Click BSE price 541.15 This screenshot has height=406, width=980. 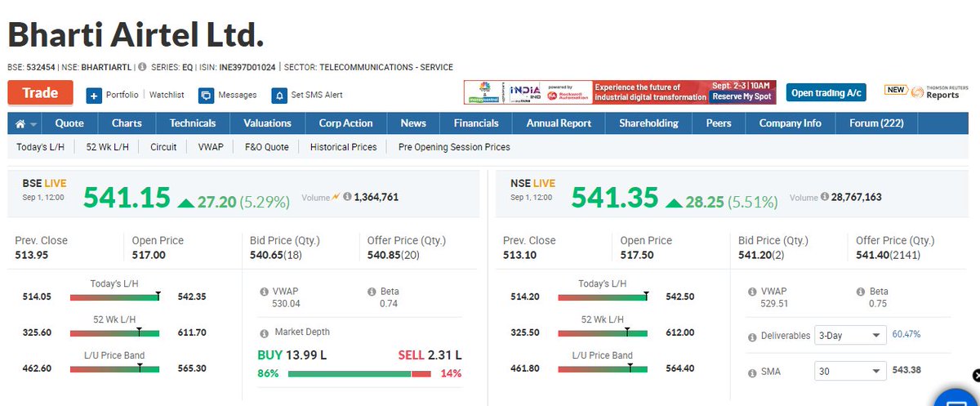coord(127,198)
